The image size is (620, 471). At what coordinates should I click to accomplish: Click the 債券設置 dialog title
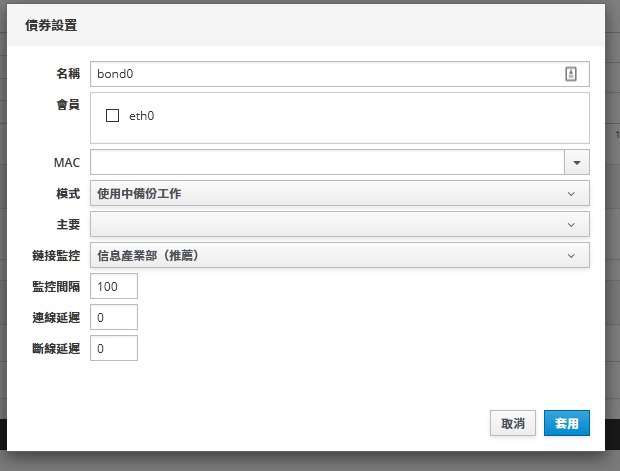(x=51, y=25)
